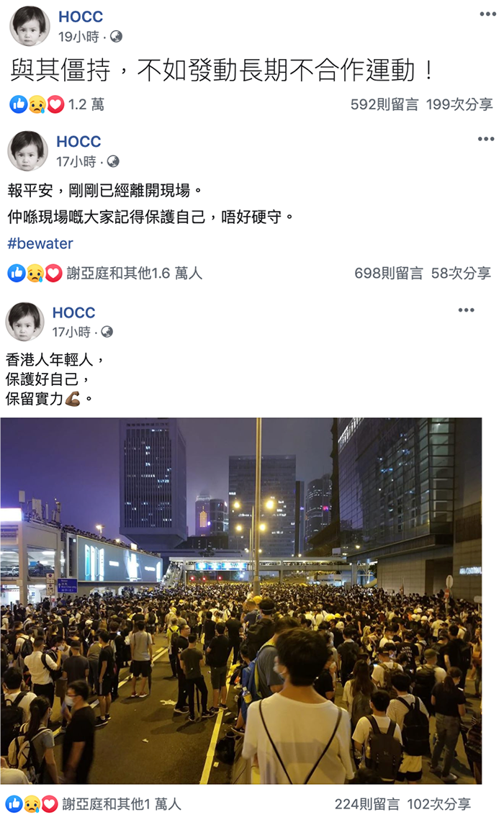This screenshot has height=820, width=504.
Task: Open the protest crowd photo
Action: click(x=241, y=600)
